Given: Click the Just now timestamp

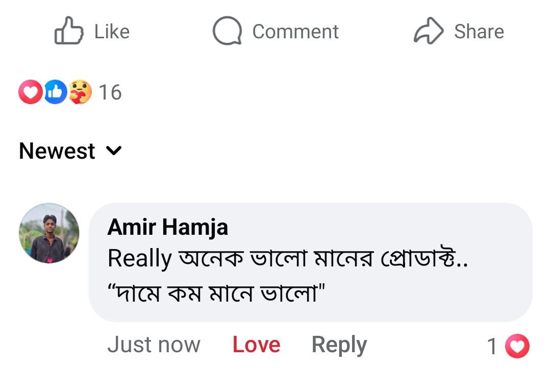Looking at the screenshot, I should 154,345.
